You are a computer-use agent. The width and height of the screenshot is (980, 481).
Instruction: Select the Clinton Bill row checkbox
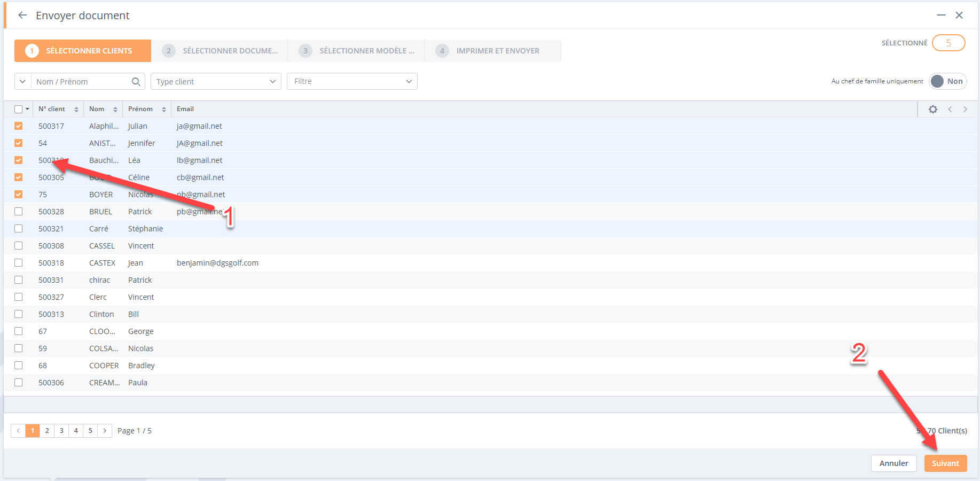click(18, 314)
